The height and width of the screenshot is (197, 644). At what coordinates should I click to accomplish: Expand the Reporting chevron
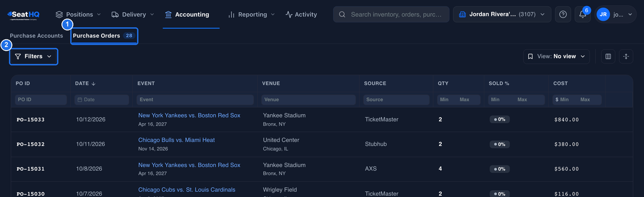pyautogui.click(x=272, y=14)
